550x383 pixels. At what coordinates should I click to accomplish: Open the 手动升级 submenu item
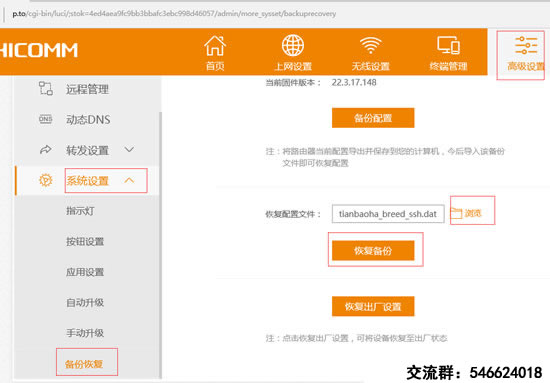(85, 333)
